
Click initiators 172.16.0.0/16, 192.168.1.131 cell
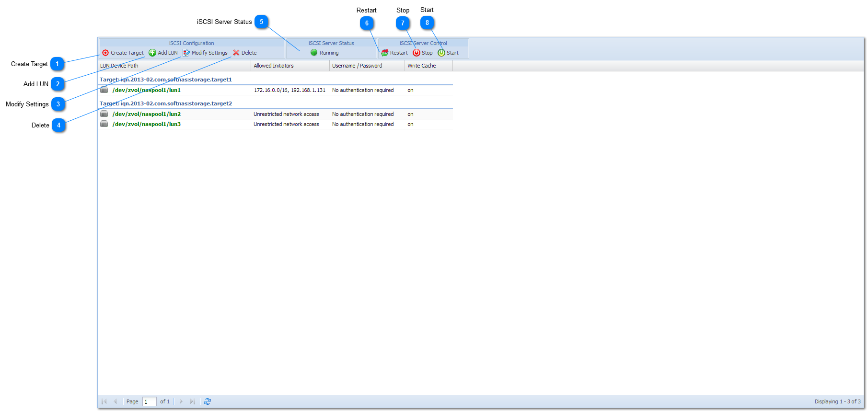click(x=289, y=90)
